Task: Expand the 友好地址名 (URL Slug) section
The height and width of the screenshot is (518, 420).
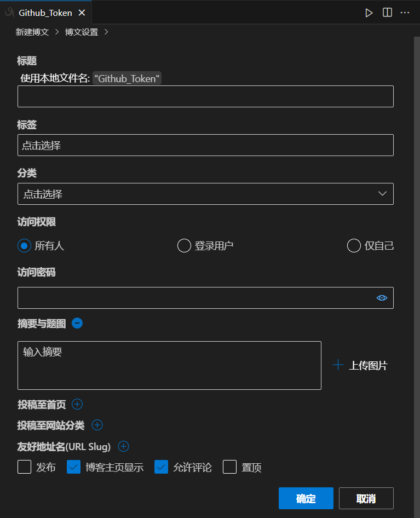Action: pyautogui.click(x=124, y=447)
